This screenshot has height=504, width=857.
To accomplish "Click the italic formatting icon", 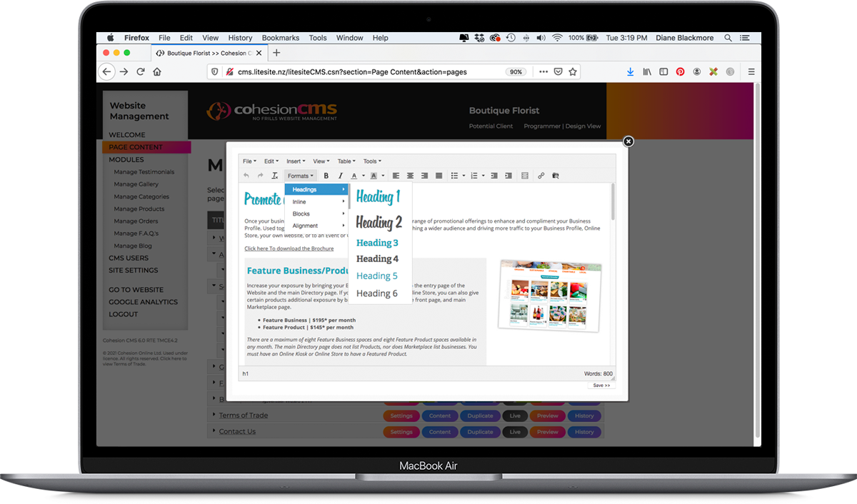I will tap(341, 176).
